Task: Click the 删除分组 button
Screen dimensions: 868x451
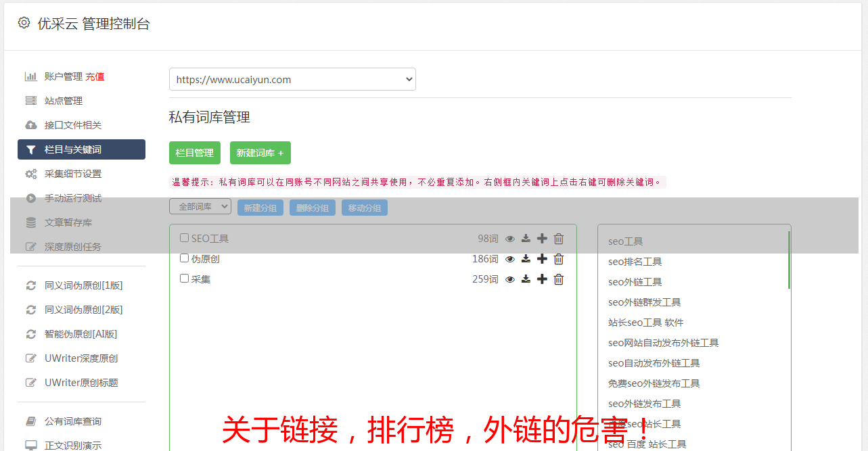Action: 313,208
